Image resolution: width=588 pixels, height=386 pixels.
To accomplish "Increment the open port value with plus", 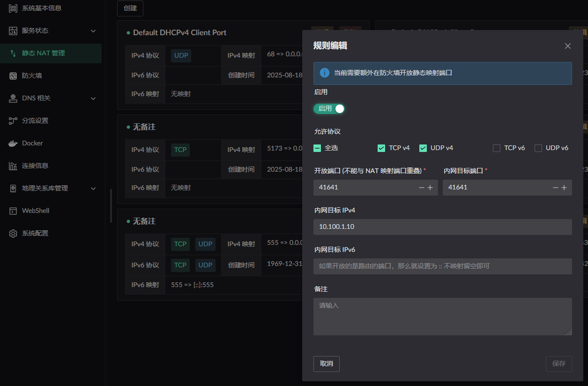I will [x=430, y=188].
